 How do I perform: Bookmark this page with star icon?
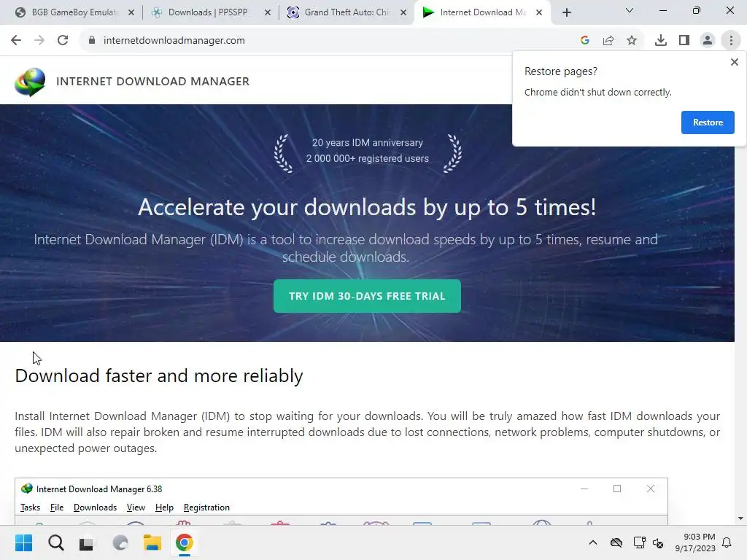click(632, 41)
